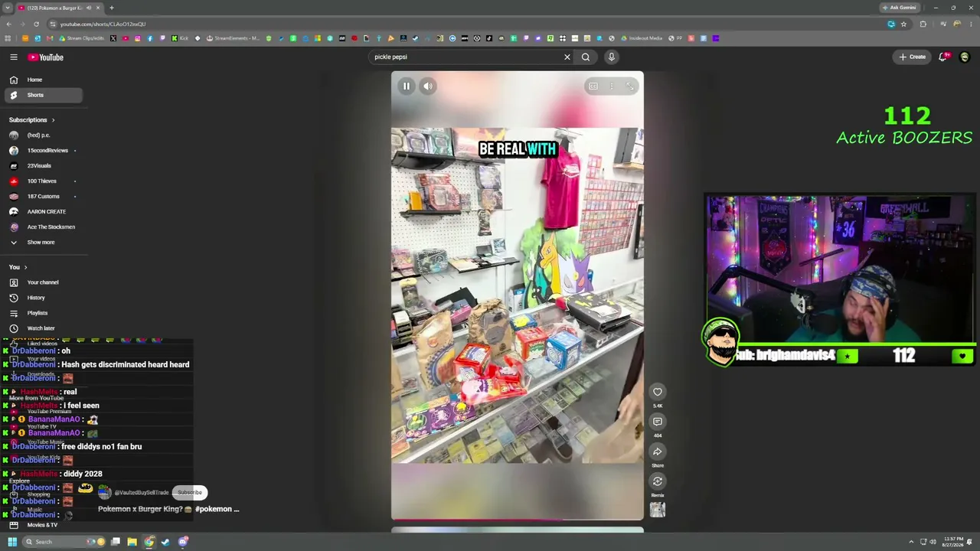The width and height of the screenshot is (980, 551).
Task: Mute the Shorts video volume
Action: [428, 86]
